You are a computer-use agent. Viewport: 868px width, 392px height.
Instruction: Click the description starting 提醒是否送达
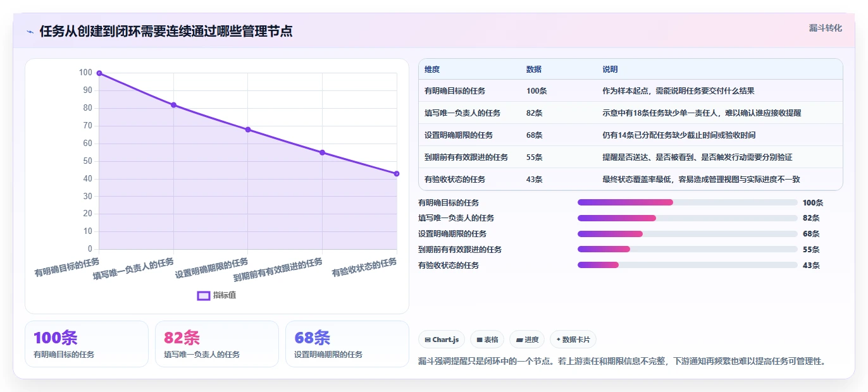click(x=698, y=157)
